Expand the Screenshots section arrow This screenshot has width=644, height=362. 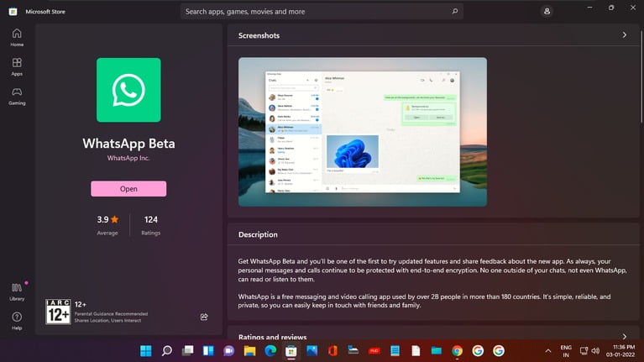pos(625,35)
